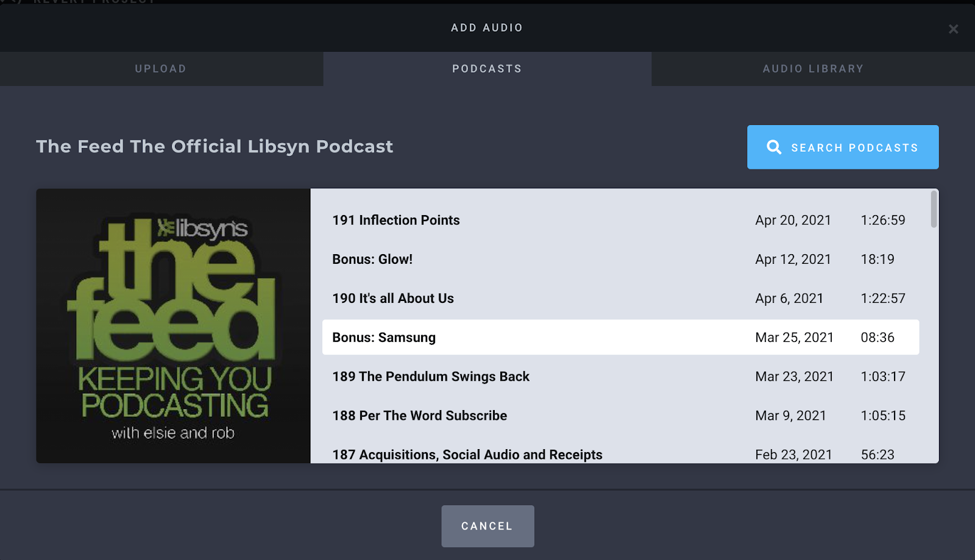Close the Add Audio dialog
975x560 pixels.
tap(953, 29)
